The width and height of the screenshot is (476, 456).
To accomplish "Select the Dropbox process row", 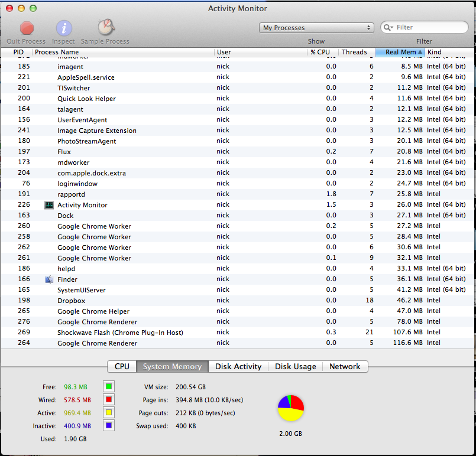I will coord(238,300).
